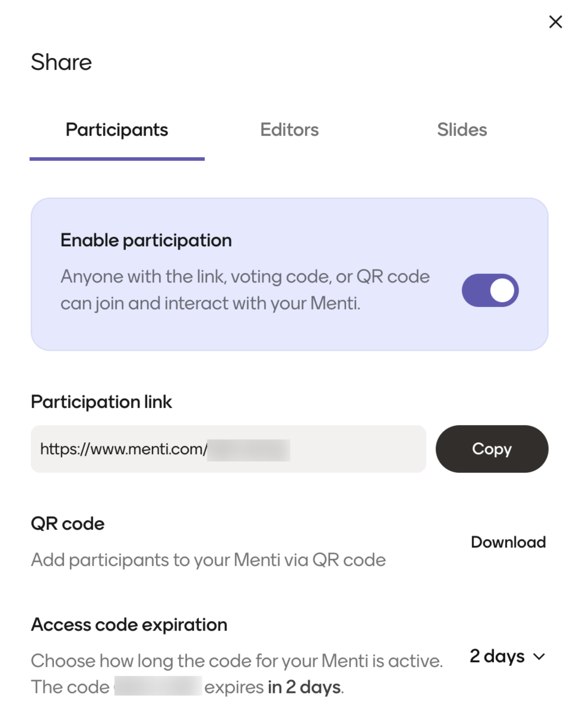Download the QR code

(508, 542)
